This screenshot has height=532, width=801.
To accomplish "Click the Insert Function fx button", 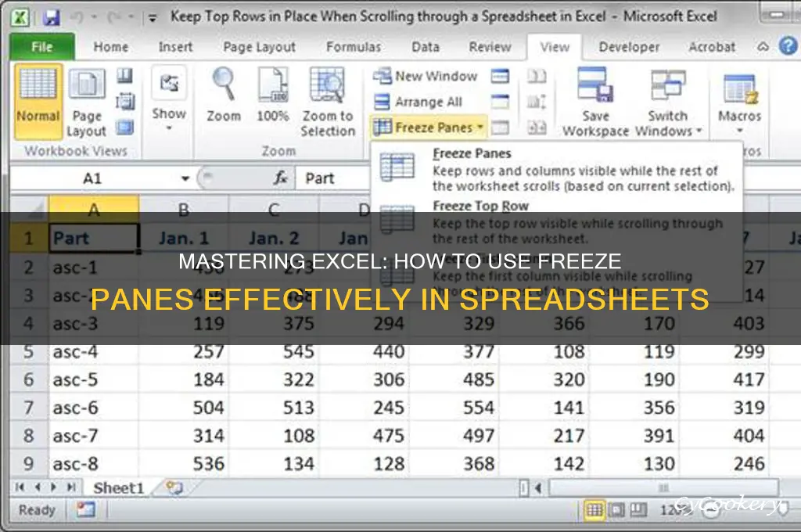I will coord(281,178).
